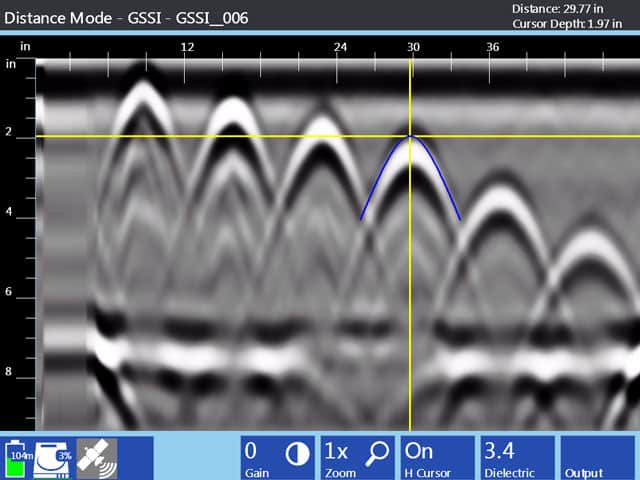Open the Output menu
Screen dimensions: 640x480
[x=597, y=457]
